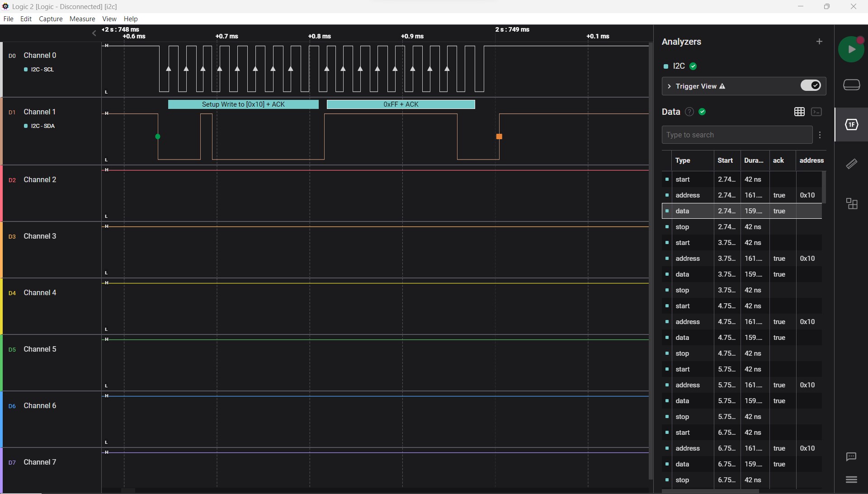Collapse the channel labels with the left chevron

point(94,33)
